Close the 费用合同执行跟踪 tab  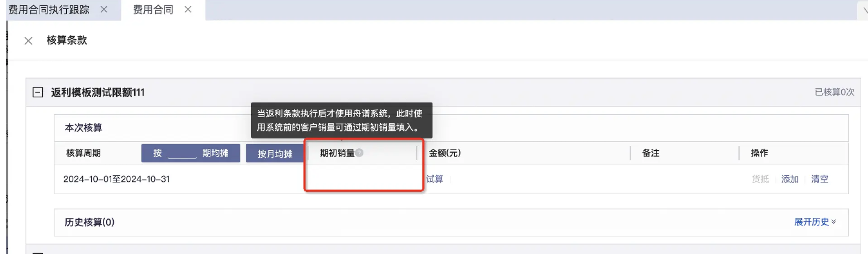(104, 10)
